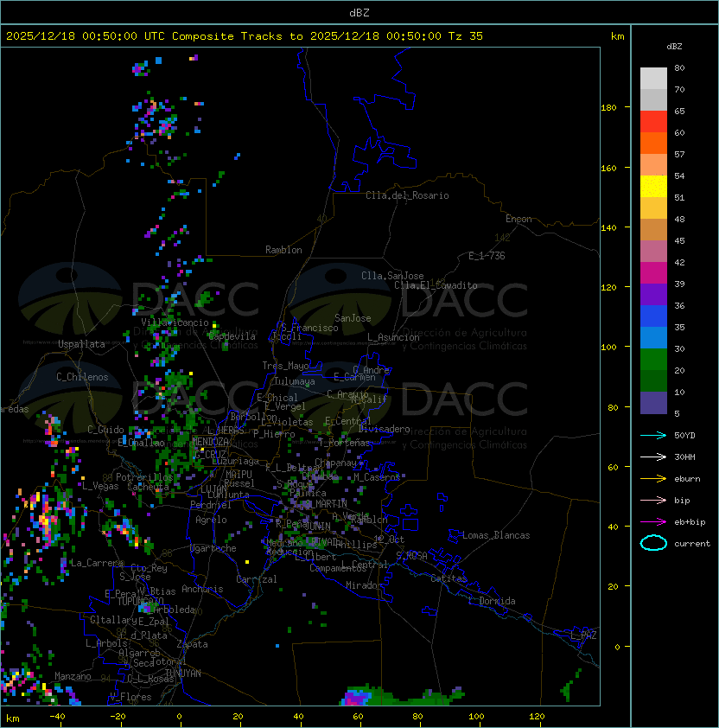Pick the magenta 39–42 dBZ swatch
Viewport: 719px width, 728px height.
click(x=653, y=272)
